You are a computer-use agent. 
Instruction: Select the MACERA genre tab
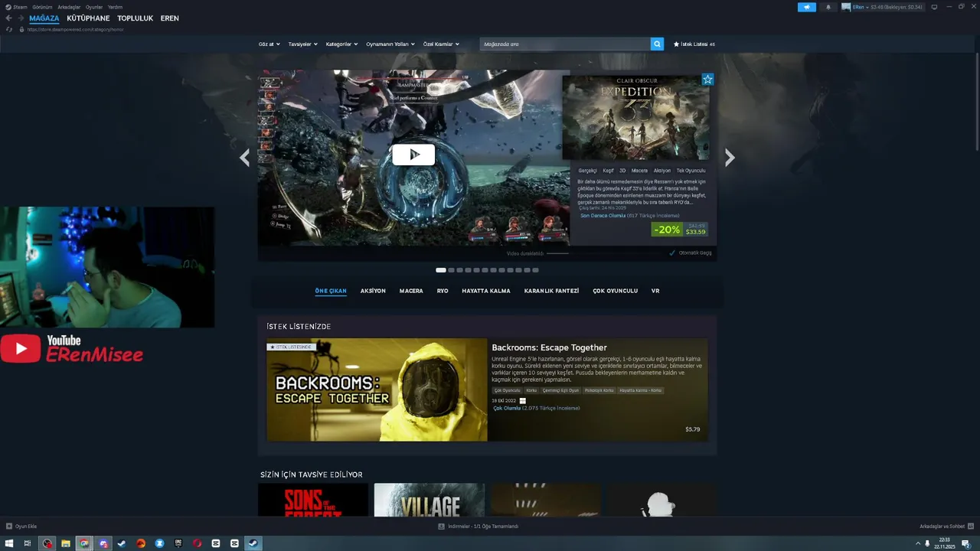point(411,291)
